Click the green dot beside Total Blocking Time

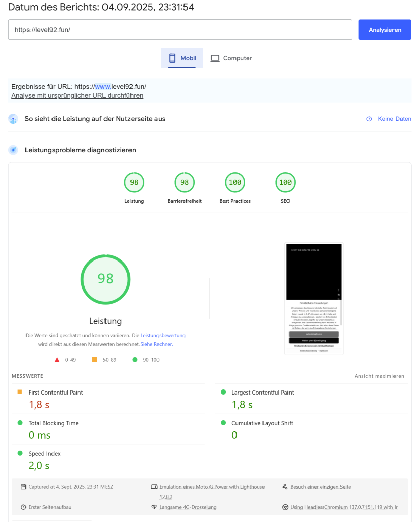tap(20, 423)
